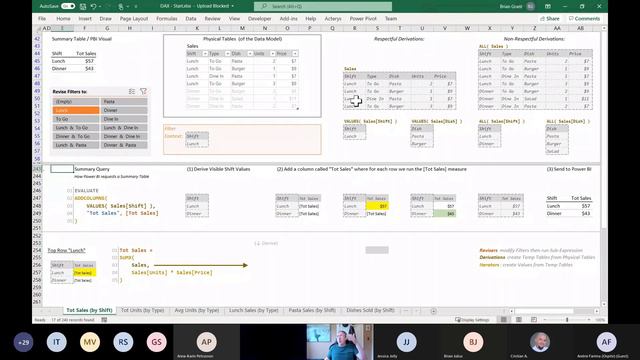Screen dimensions: 640x360
Task: Switch to the Dishes Sold (by Shift) sheet tab
Action: tap(370, 310)
